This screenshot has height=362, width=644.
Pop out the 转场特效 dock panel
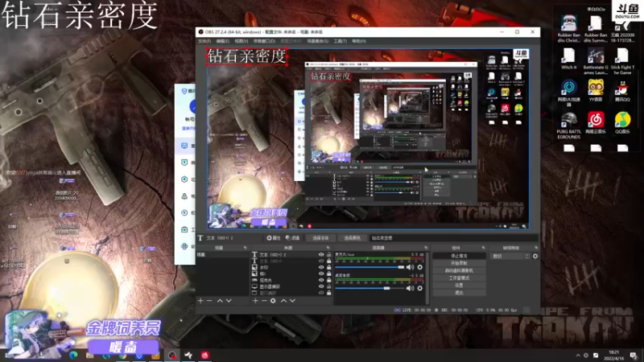[x=536, y=248]
